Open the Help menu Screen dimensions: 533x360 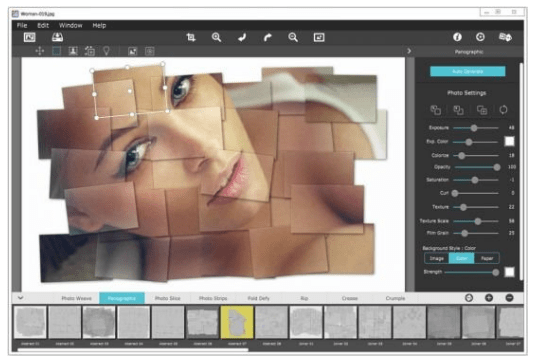(99, 25)
